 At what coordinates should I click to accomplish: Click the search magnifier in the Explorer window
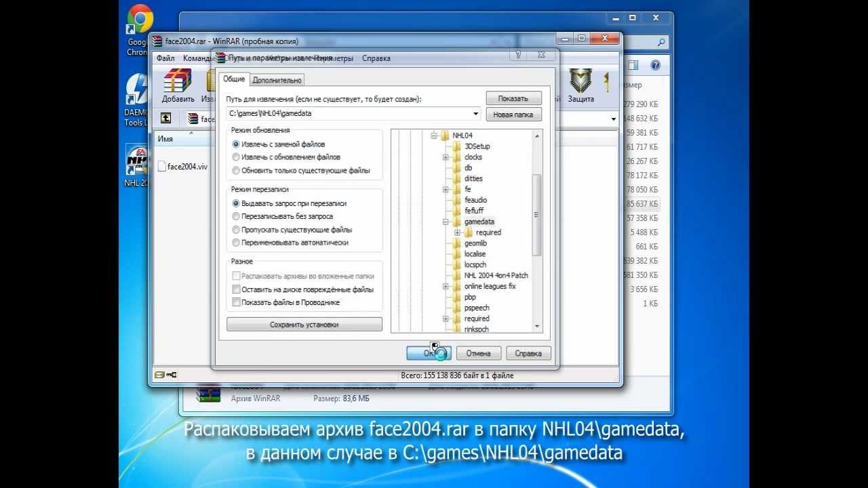[x=661, y=42]
